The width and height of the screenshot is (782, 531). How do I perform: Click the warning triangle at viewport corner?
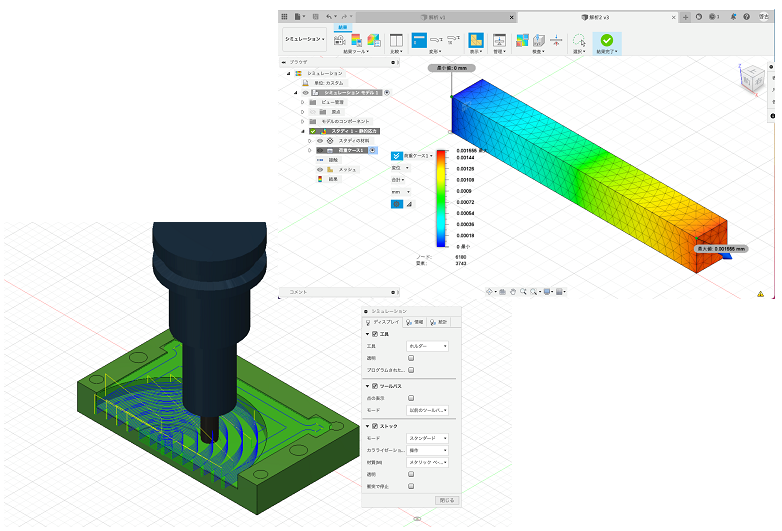click(760, 294)
